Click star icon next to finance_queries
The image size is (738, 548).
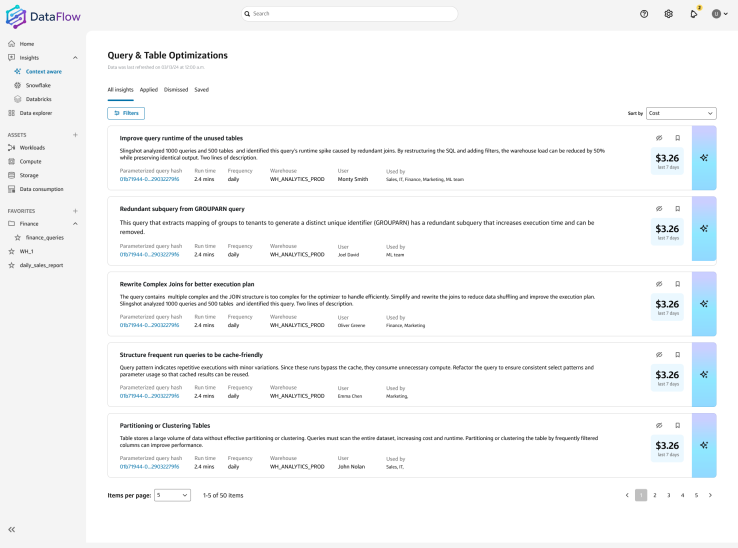[x=18, y=238]
